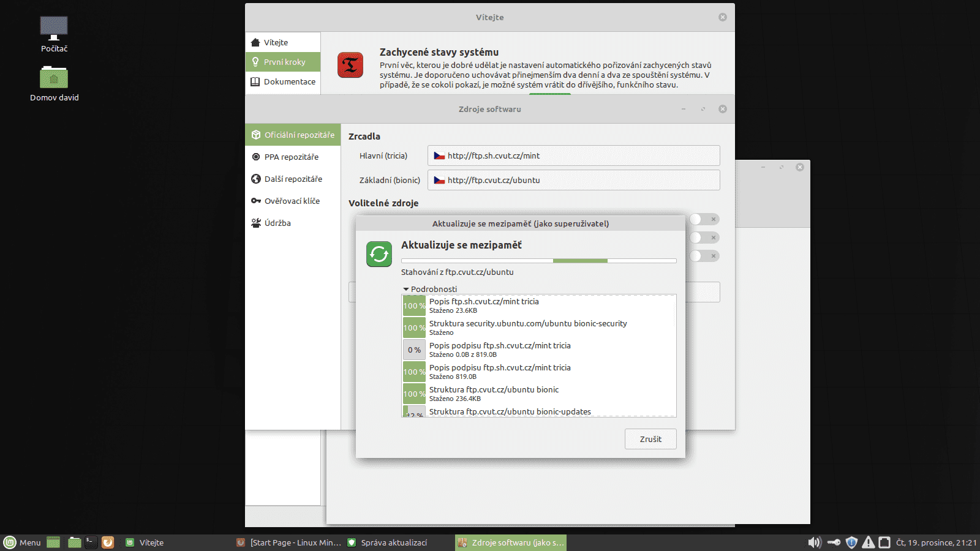Viewport: 980px width, 551px height.
Task: Click the cache update progress bar
Action: point(539,260)
